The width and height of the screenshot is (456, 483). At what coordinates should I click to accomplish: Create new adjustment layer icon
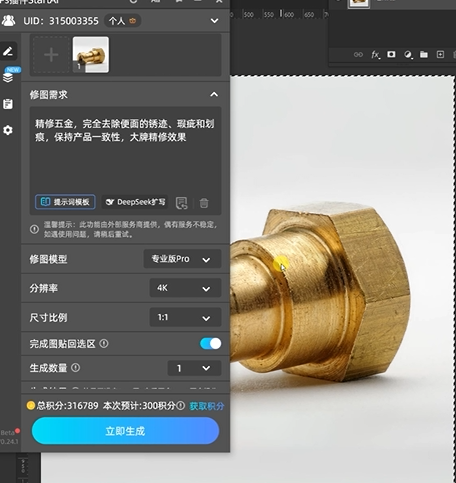click(x=408, y=55)
